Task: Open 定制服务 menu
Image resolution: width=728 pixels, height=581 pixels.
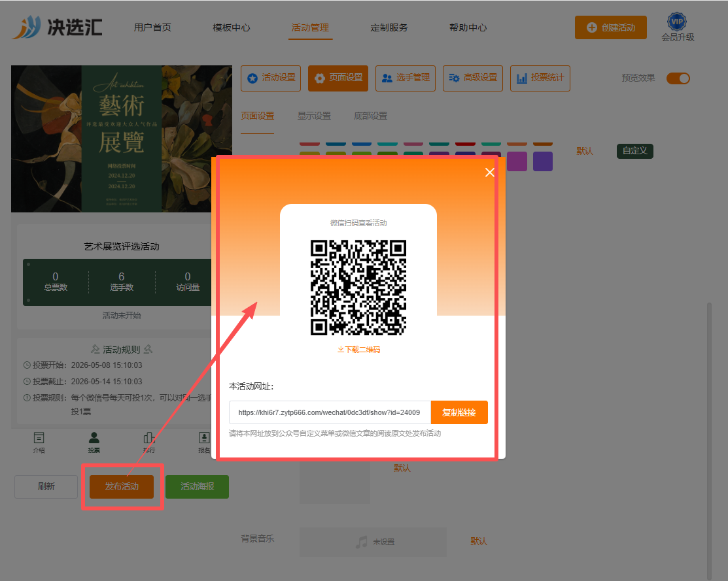Action: tap(389, 27)
